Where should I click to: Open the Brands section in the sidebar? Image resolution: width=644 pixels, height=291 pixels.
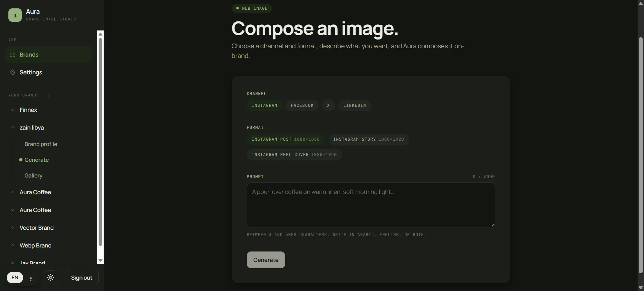pyautogui.click(x=49, y=55)
